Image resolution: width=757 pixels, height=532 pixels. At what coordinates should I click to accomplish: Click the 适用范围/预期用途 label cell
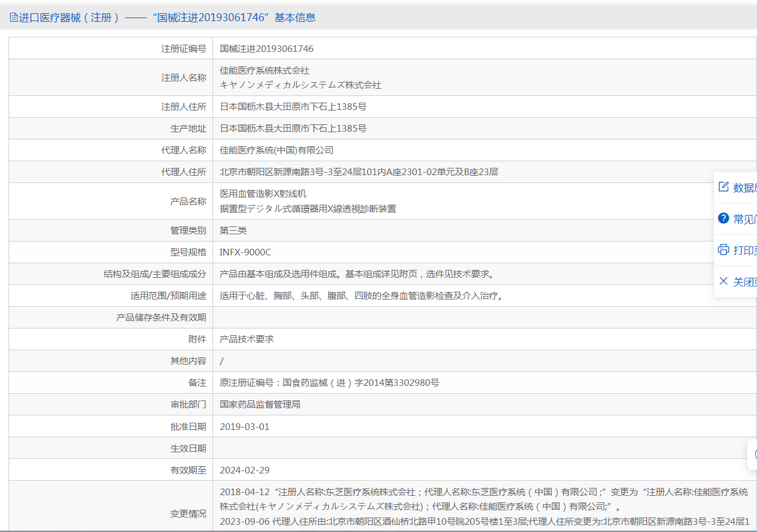110,295
